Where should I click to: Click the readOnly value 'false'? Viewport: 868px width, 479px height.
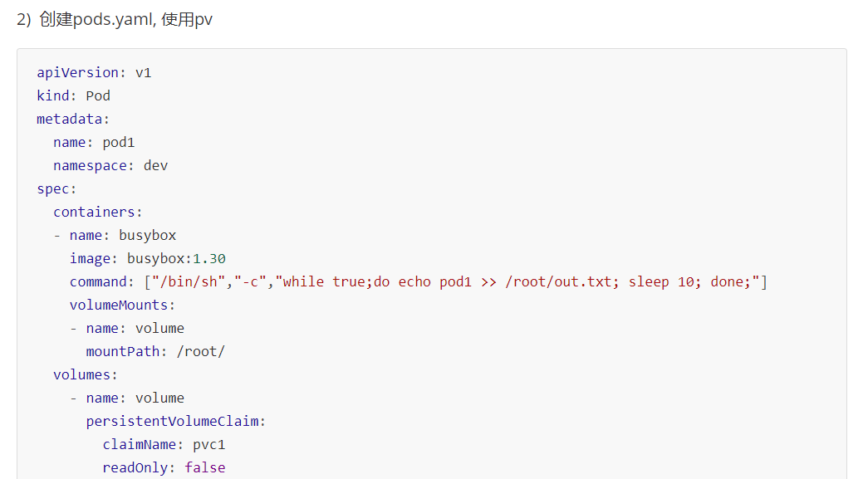pyautogui.click(x=205, y=467)
